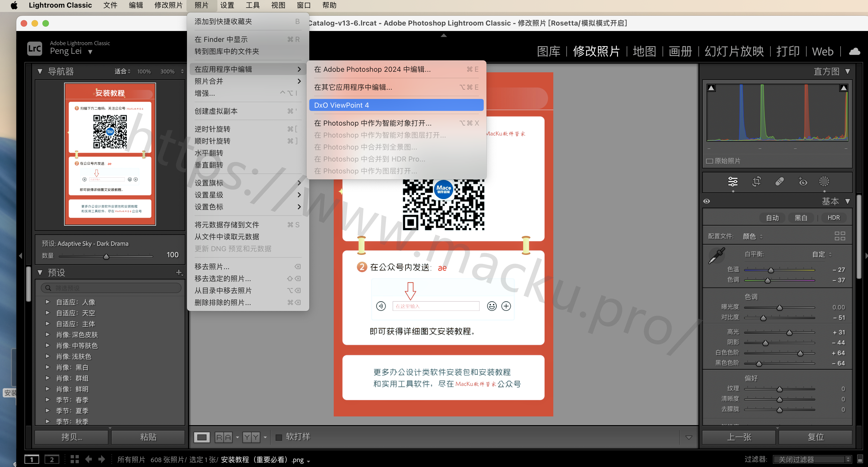This screenshot has width=868, height=467.
Task: Toggle the 基本 panel eye visibility
Action: pos(707,201)
